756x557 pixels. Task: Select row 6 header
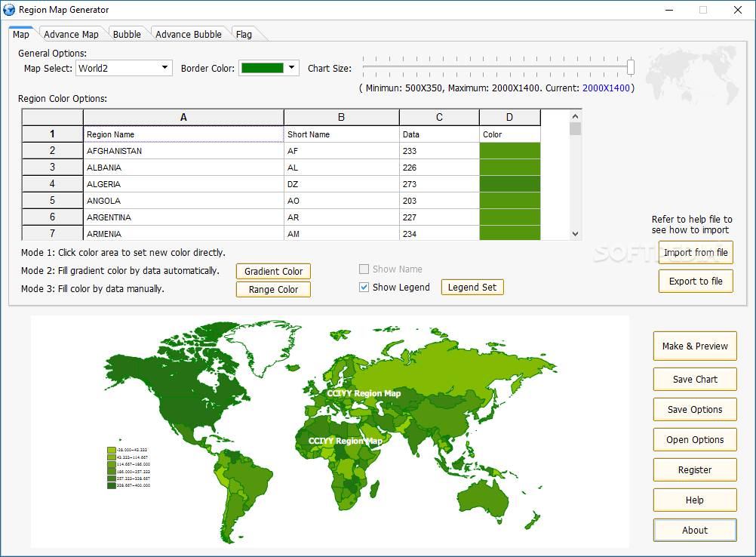53,217
